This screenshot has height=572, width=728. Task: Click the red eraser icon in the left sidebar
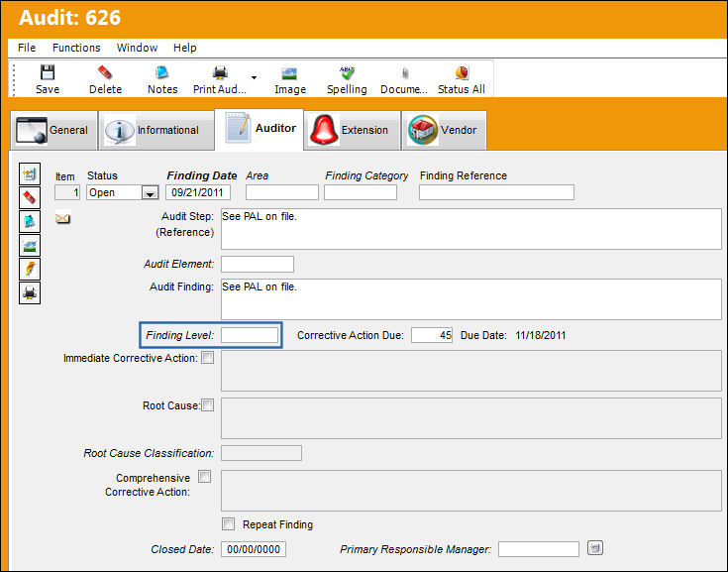tap(30, 198)
